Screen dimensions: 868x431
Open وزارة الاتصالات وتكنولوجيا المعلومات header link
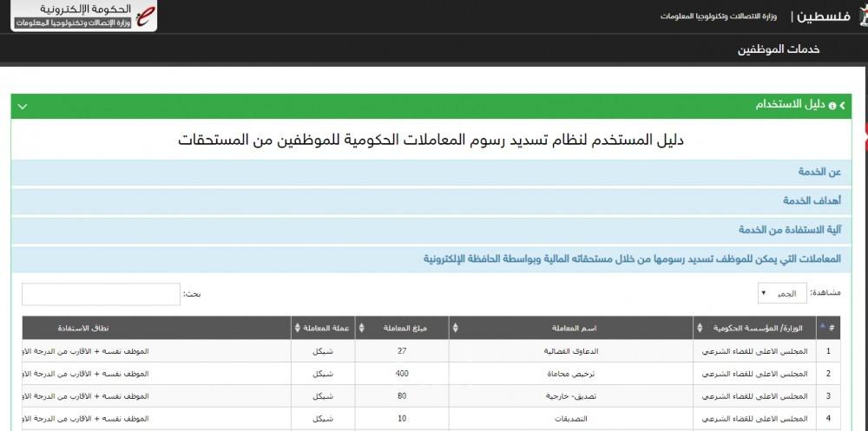tap(719, 16)
